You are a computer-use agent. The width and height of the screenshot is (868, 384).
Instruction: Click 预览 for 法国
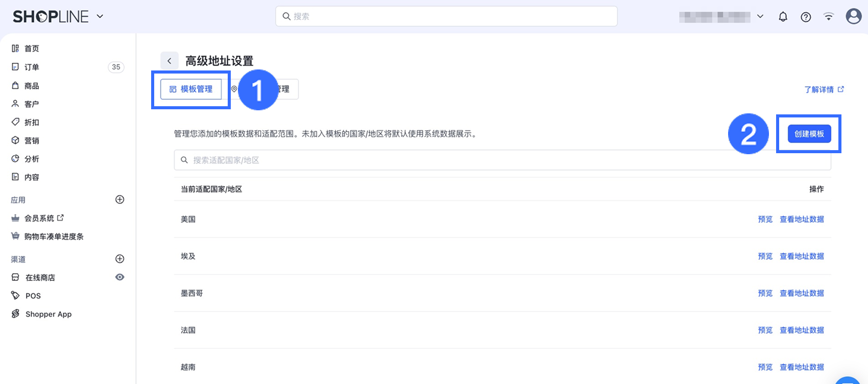765,330
